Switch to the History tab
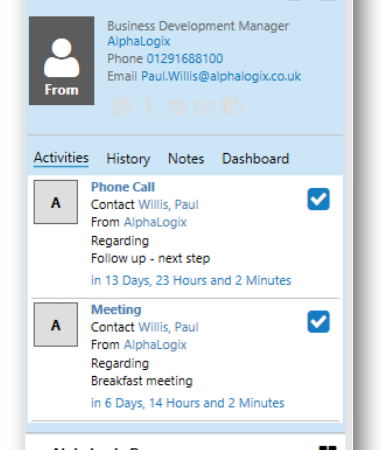Image resolution: width=381 pixels, height=450 pixels. point(128,159)
